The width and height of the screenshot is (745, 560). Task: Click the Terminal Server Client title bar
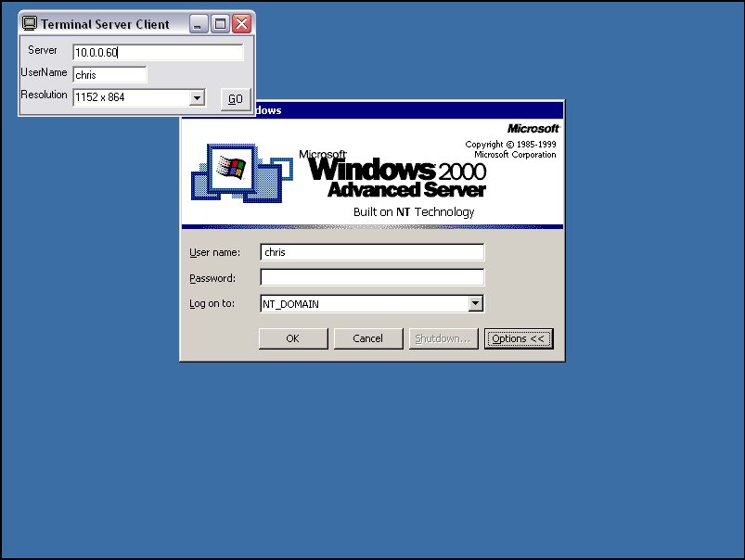click(111, 24)
